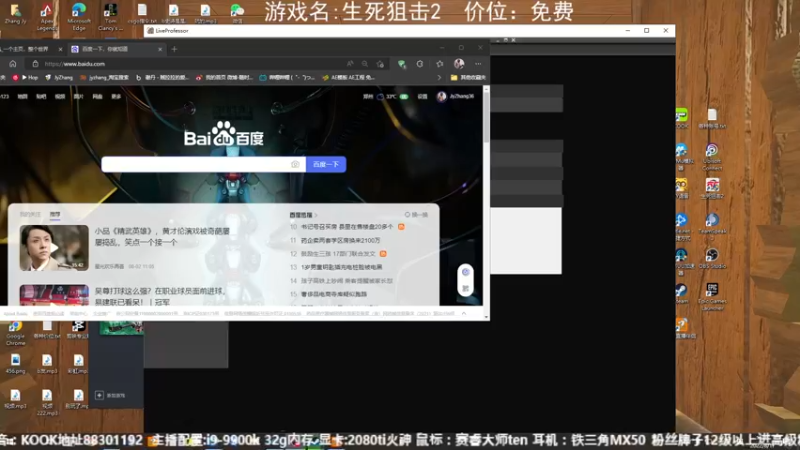Viewport: 800px width, 450px height.
Task: Click the Edge home button
Action: coord(13,64)
